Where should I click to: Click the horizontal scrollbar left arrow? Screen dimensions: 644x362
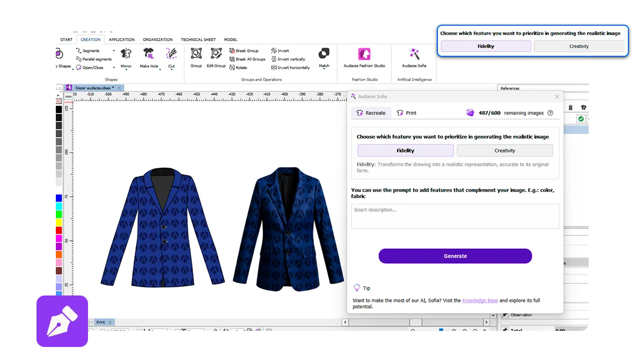(x=346, y=322)
